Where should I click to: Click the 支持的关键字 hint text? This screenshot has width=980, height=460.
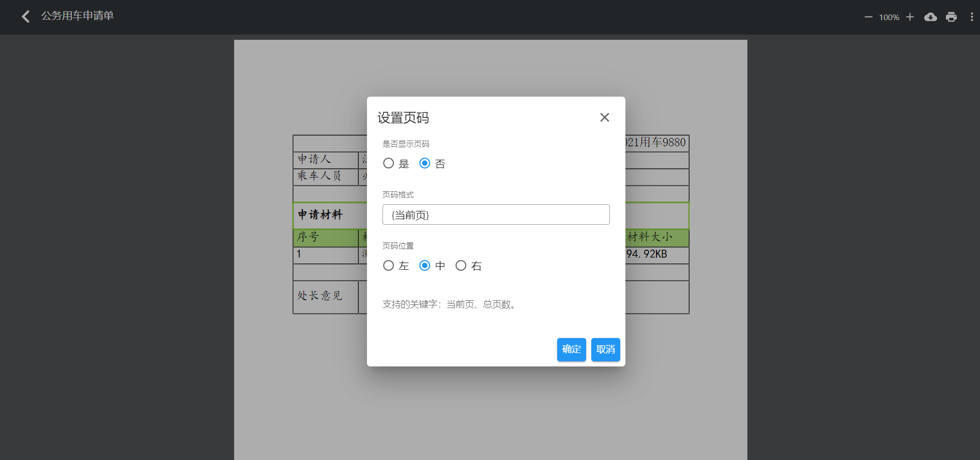(450, 304)
